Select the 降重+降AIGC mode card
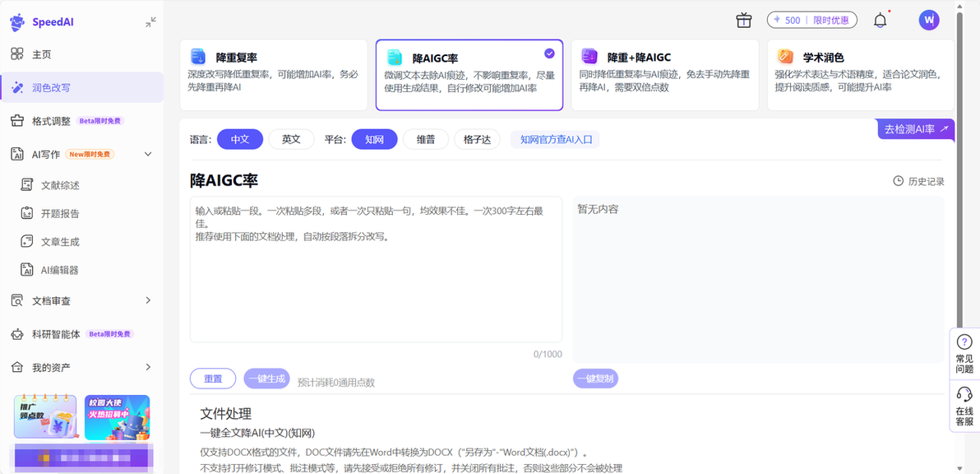Viewport: 980px width, 474px height. 665,75
